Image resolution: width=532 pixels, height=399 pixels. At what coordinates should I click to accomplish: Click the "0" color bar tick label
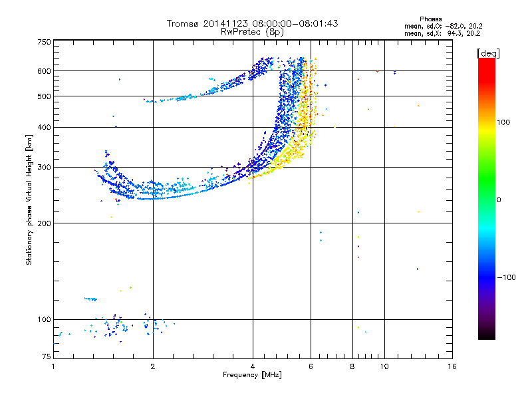[499, 200]
